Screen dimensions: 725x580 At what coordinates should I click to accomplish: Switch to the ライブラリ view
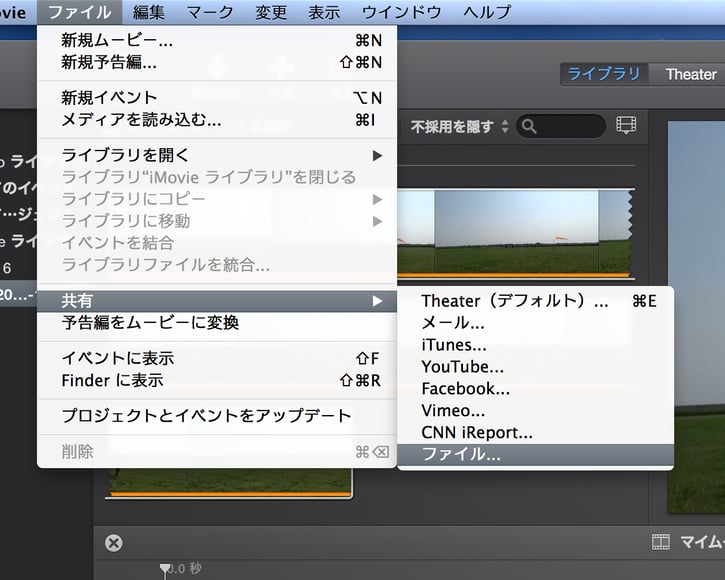point(603,74)
